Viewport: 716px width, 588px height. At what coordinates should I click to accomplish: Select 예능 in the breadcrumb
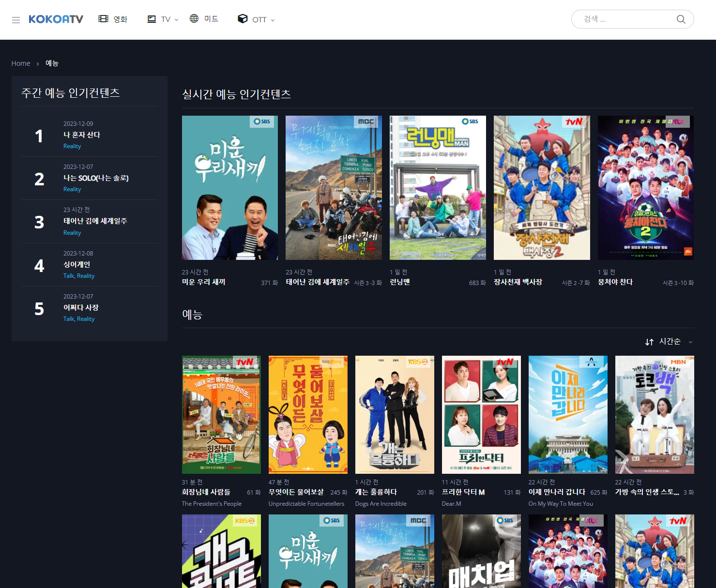click(52, 63)
